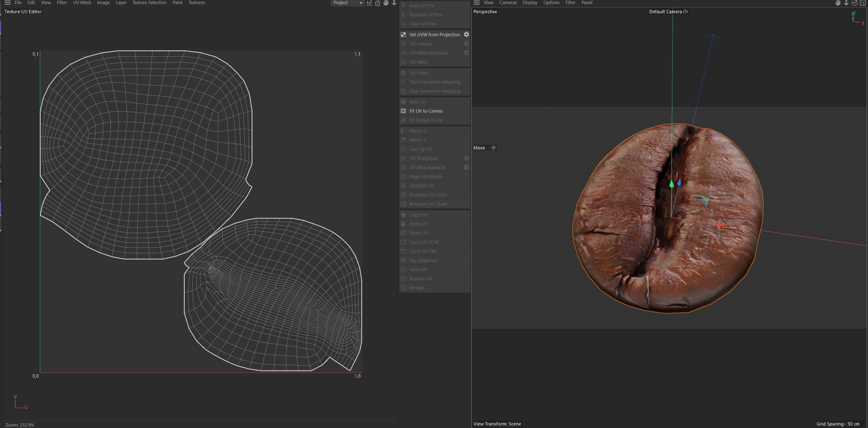Click the Default Camera link icon

[x=685, y=11]
